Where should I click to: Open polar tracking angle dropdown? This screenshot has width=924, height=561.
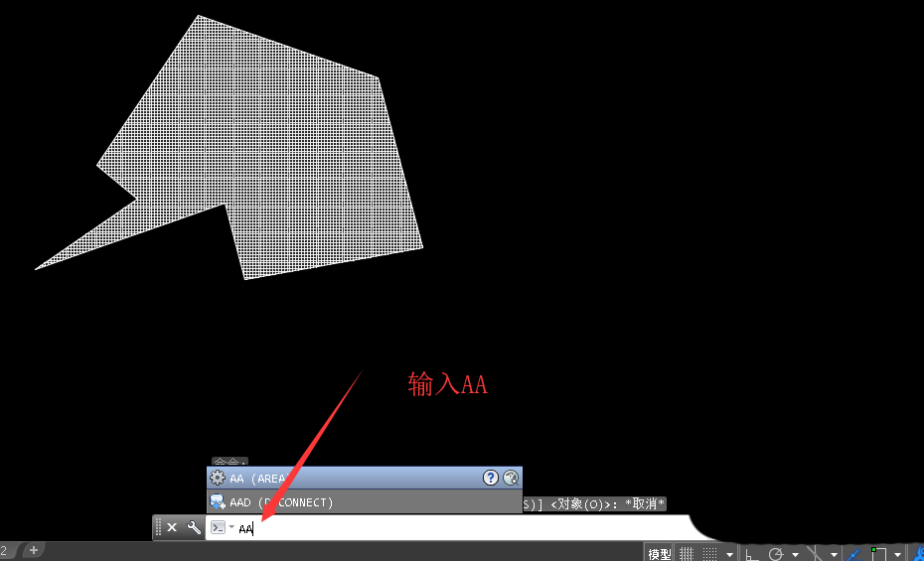(796, 554)
